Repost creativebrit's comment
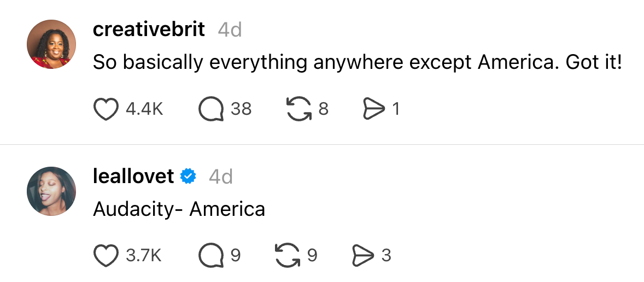This screenshot has height=282, width=644. pos(299,109)
